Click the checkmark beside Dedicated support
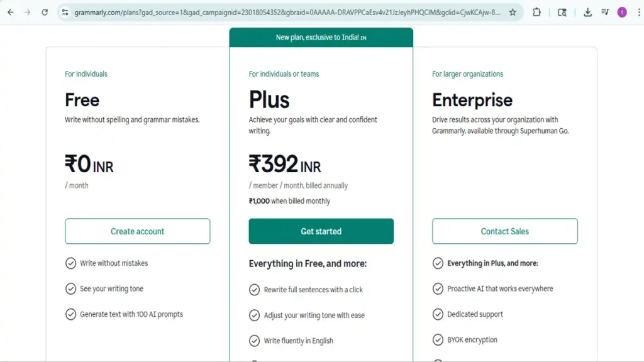The height and width of the screenshot is (362, 644). point(438,314)
